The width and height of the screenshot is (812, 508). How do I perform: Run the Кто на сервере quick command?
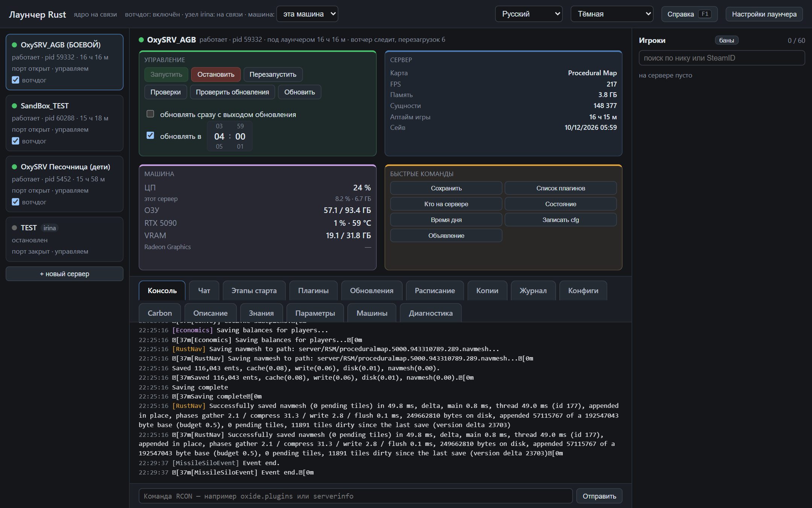pos(446,204)
